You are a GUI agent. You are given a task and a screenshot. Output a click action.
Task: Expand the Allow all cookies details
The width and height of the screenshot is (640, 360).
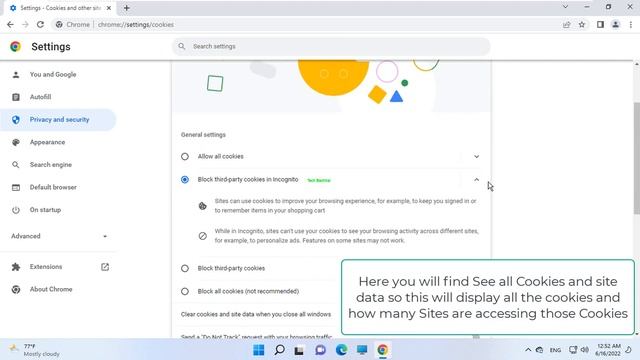(476, 156)
